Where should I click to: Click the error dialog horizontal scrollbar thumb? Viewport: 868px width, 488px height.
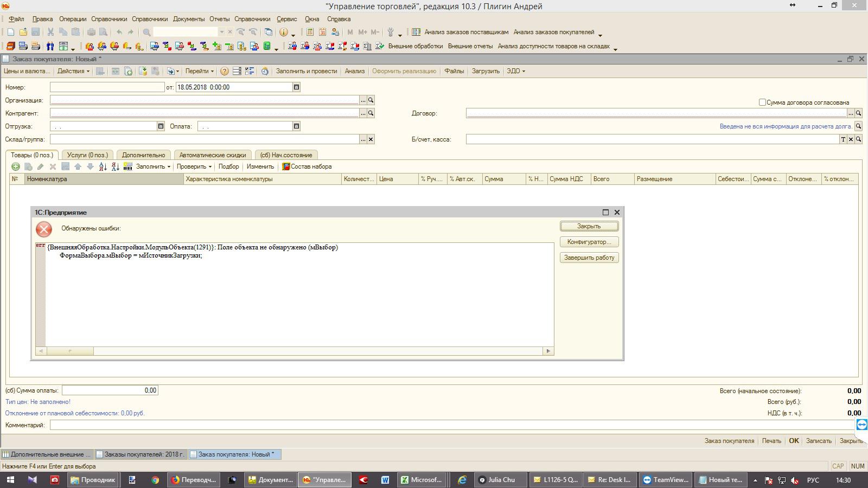pyautogui.click(x=70, y=351)
